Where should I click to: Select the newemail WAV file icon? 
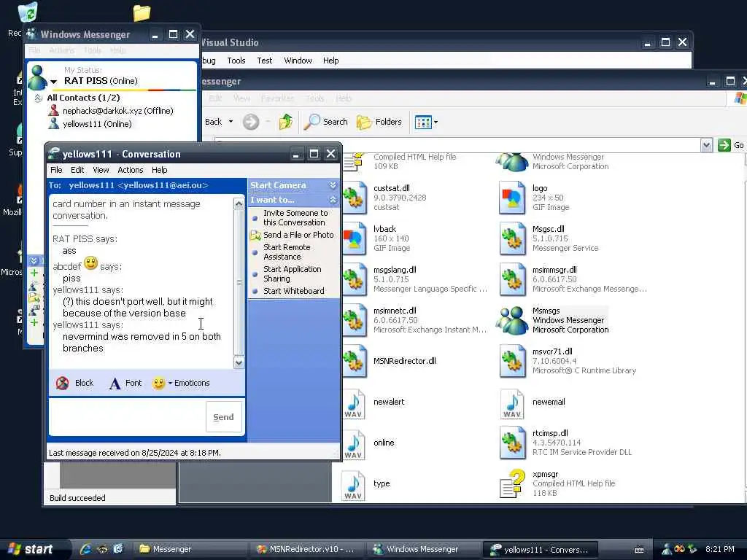click(512, 404)
